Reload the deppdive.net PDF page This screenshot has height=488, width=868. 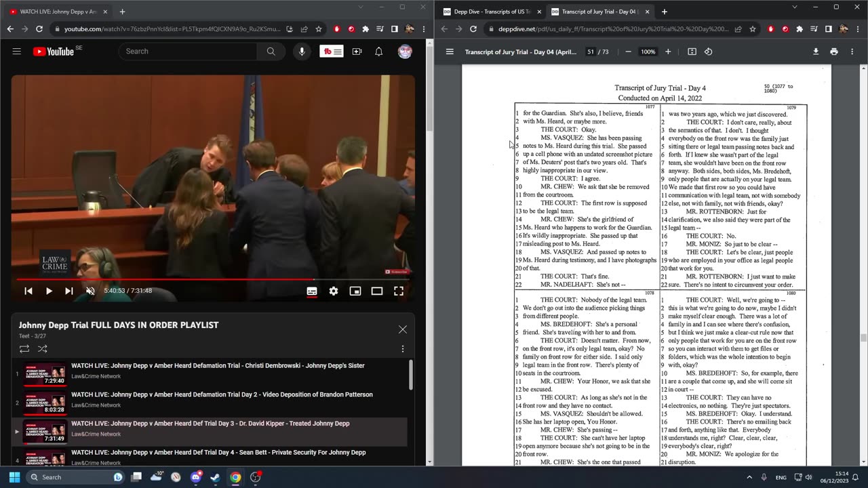click(473, 29)
